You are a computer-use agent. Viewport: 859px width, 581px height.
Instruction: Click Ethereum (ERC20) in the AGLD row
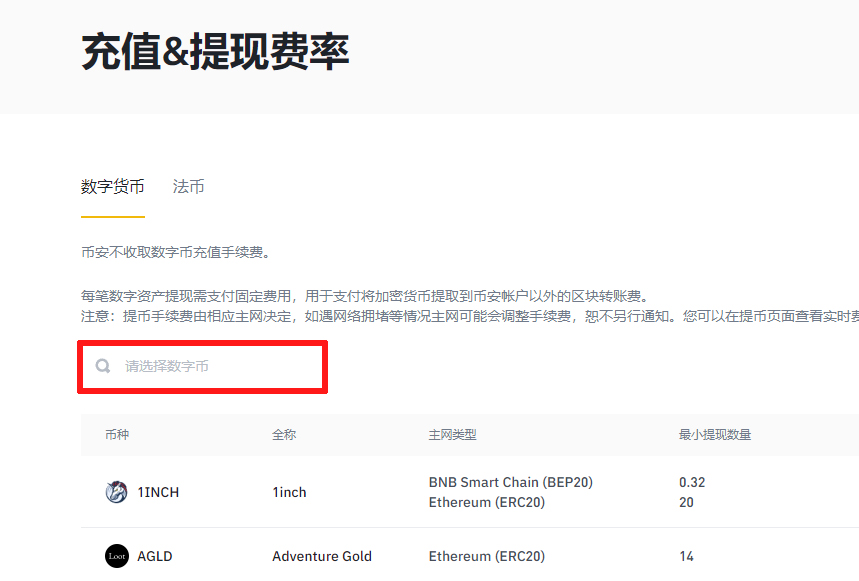(486, 556)
